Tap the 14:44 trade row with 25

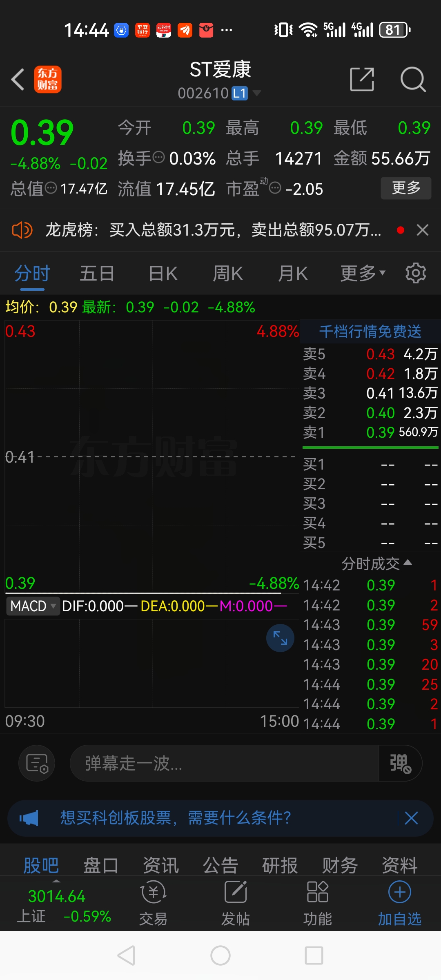coord(370,684)
